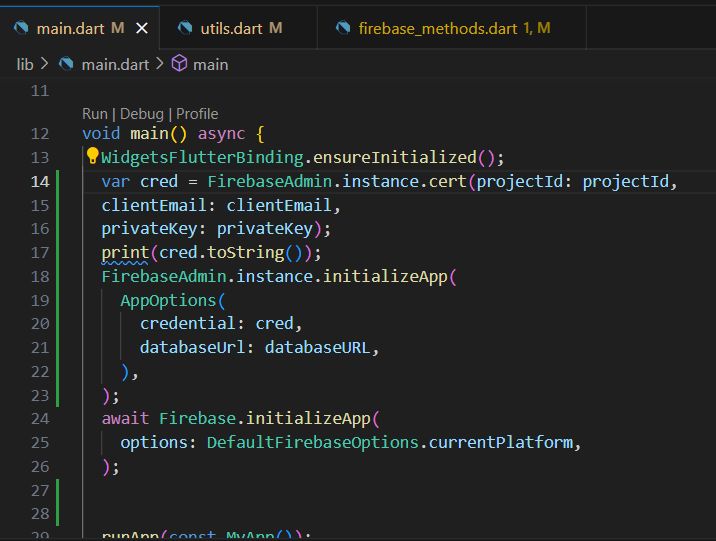Click the underlined print call on line 17
Viewport: 716px width, 541px height.
click(x=125, y=253)
